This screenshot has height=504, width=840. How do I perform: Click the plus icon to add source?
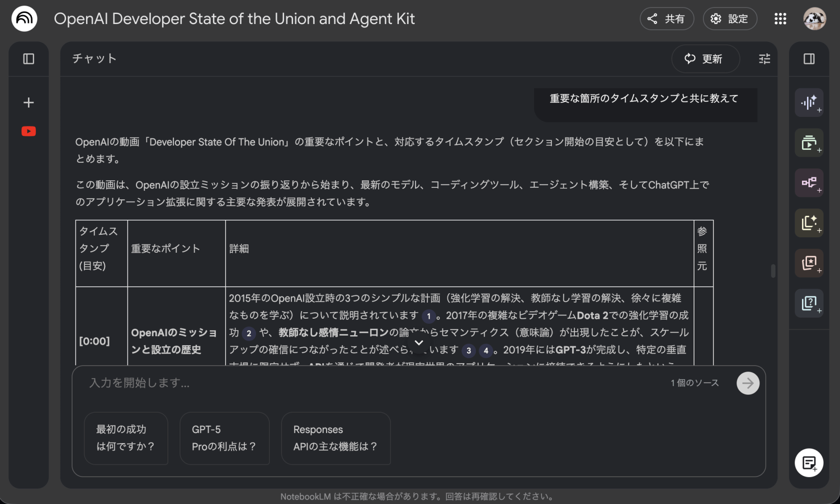click(x=28, y=103)
